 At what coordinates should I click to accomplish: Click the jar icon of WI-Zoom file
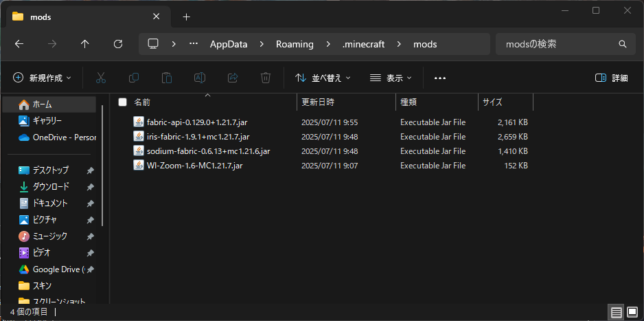[139, 165]
